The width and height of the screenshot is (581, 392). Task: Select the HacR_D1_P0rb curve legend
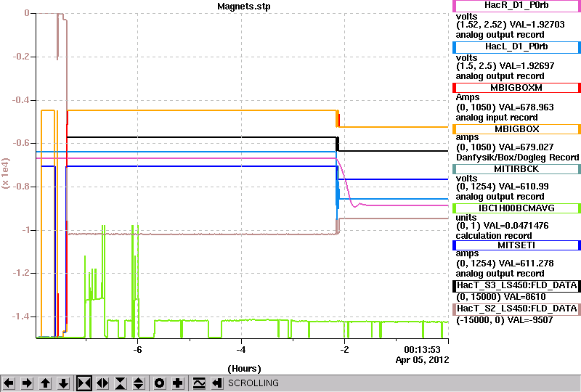(x=516, y=6)
